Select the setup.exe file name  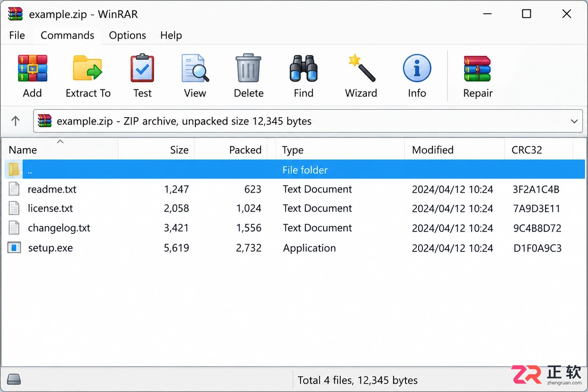(50, 248)
